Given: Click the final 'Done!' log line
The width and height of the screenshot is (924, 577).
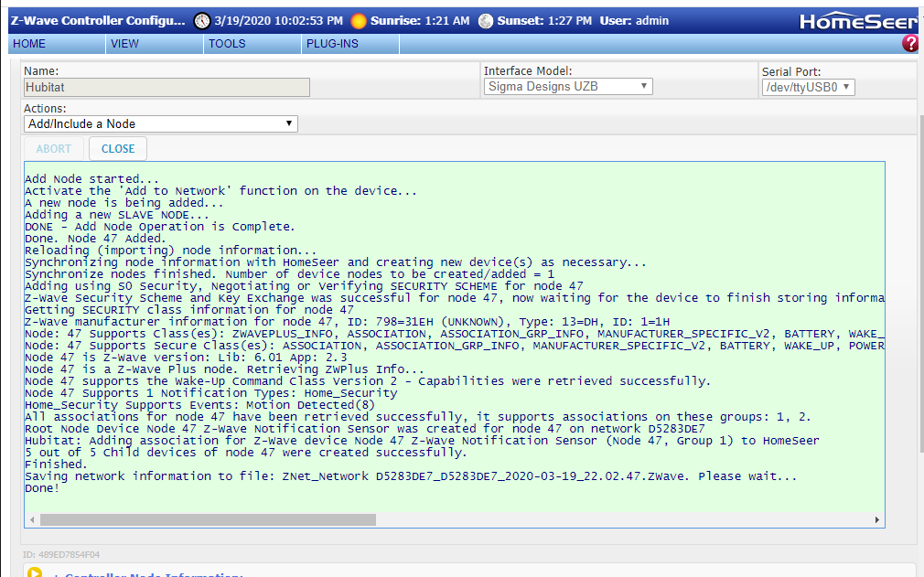Looking at the screenshot, I should (x=42, y=488).
